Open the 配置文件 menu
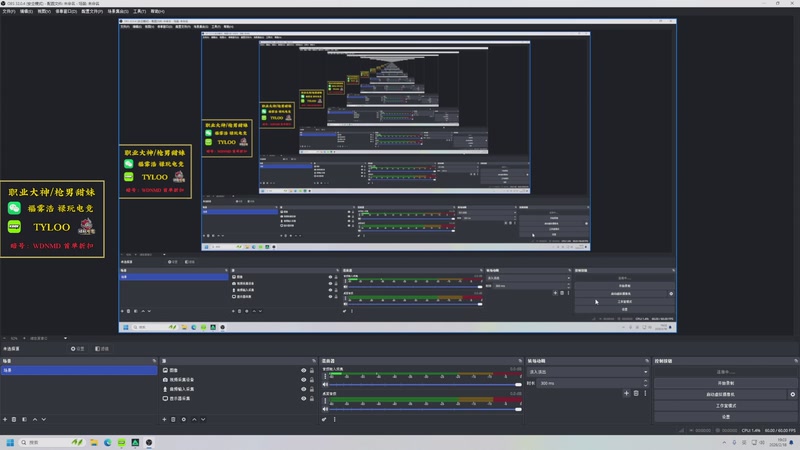800x450 pixels. (92, 11)
